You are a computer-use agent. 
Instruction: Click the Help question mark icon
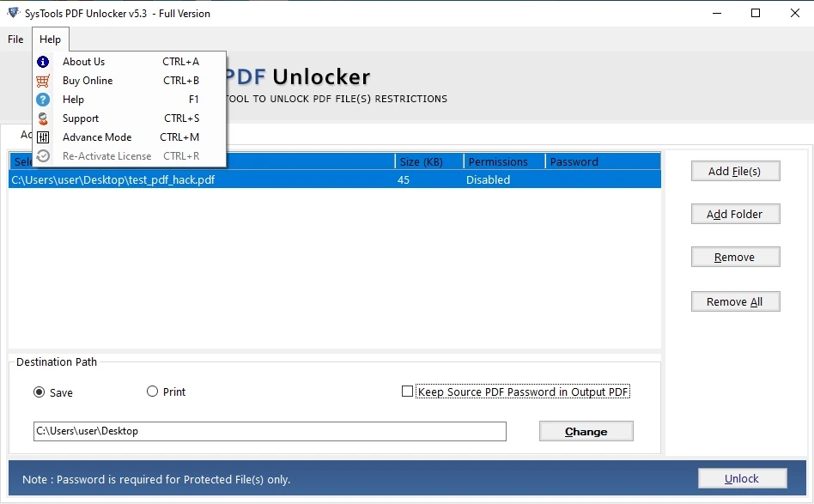click(43, 99)
